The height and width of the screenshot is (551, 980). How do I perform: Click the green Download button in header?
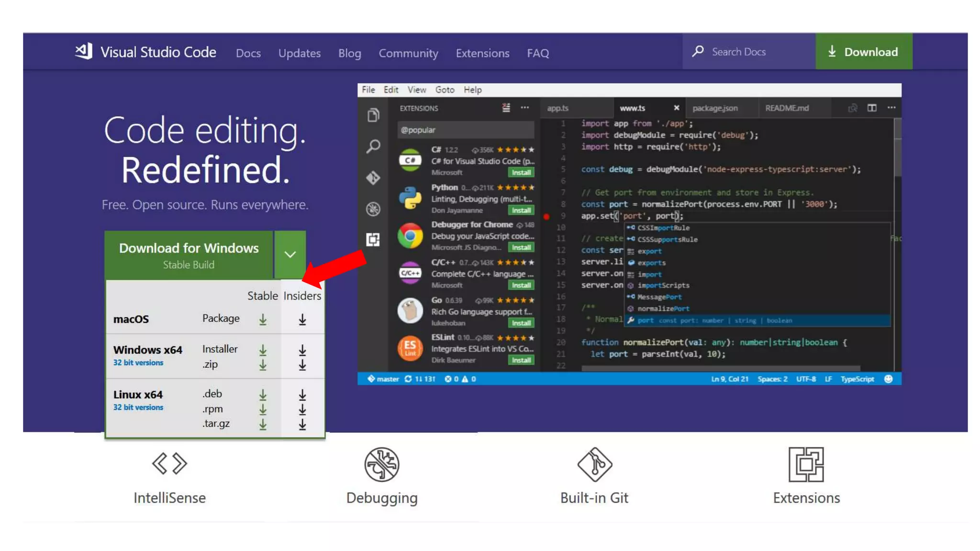(864, 52)
